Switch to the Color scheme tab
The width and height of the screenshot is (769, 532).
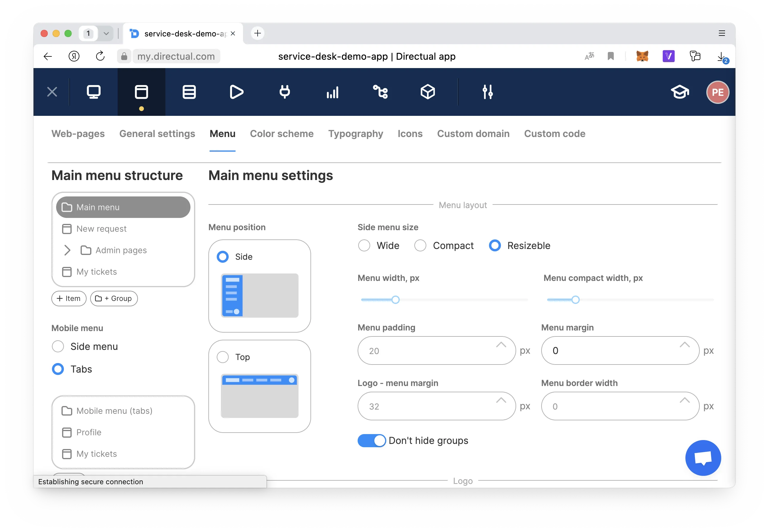(282, 134)
